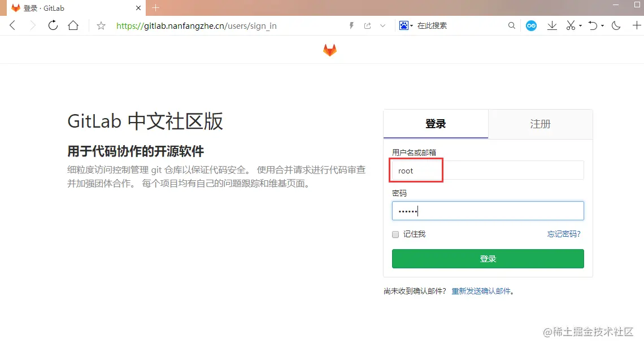Go to the browser home page icon
The height and width of the screenshot is (348, 644).
point(73,25)
